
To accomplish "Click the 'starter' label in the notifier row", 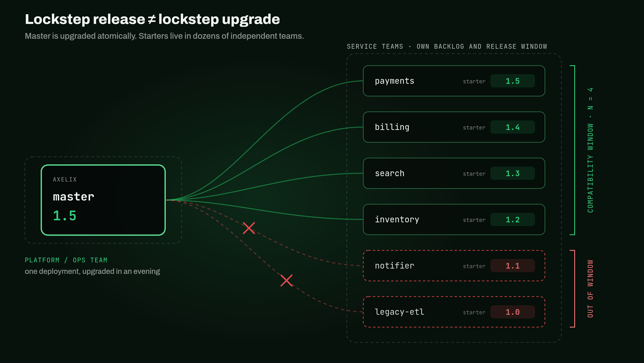I will click(x=474, y=266).
